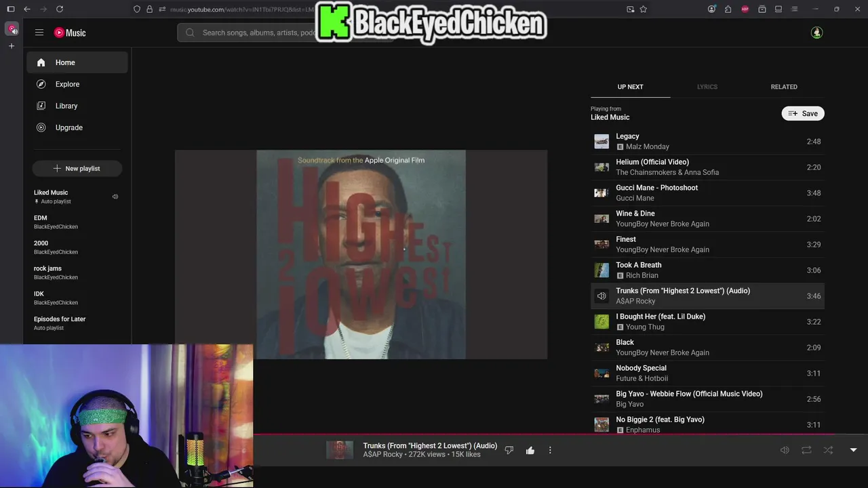Click the Legacy thumbnail in queue
Image resolution: width=868 pixels, height=488 pixels.
tap(601, 141)
